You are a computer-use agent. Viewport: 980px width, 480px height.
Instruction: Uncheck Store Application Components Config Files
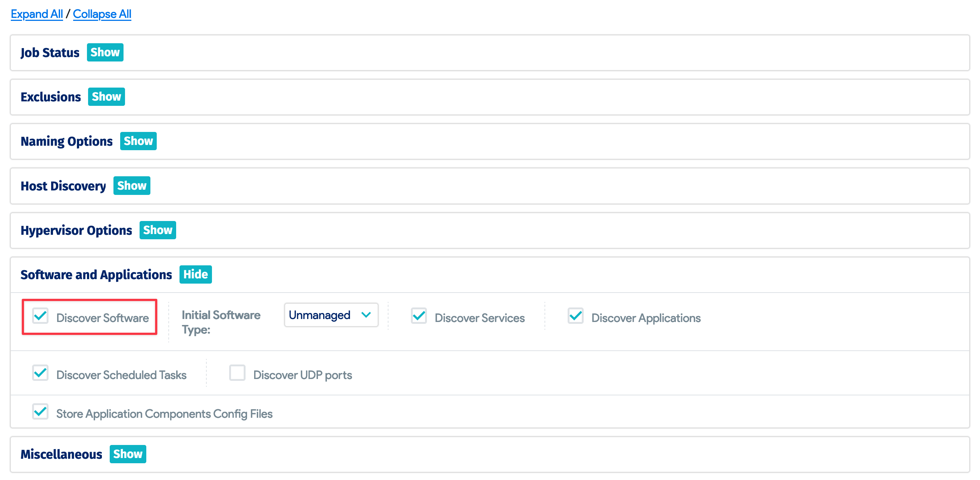pyautogui.click(x=40, y=412)
